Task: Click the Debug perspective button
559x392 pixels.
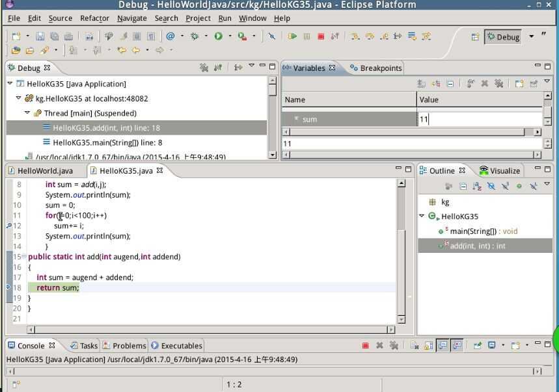Action: coord(503,37)
